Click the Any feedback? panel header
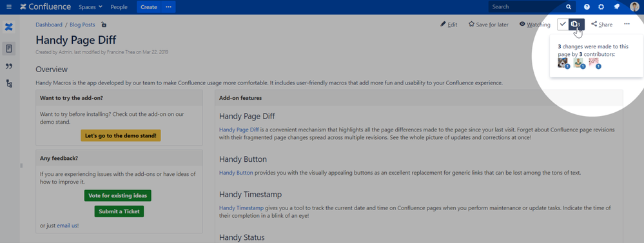Image resolution: width=644 pixels, height=243 pixels. tap(119, 158)
